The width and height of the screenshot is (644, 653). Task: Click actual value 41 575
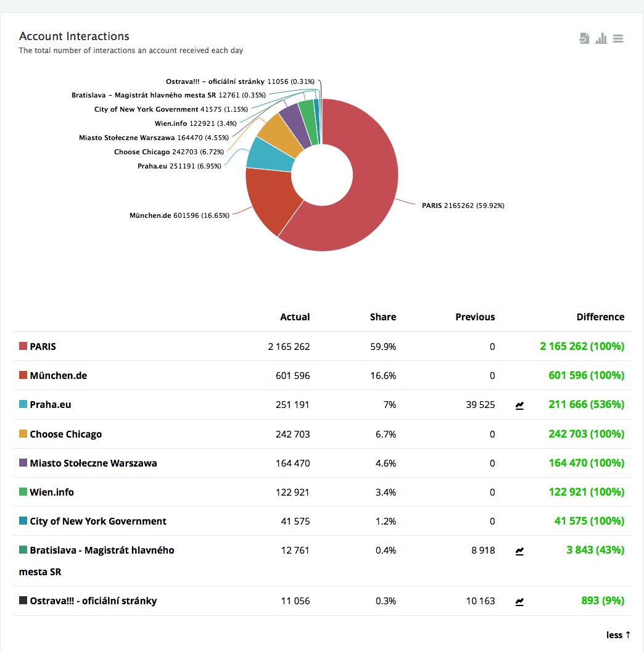[295, 522]
